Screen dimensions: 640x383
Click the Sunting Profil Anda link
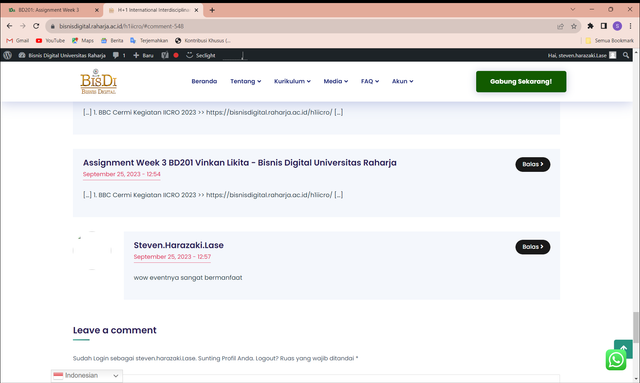(227, 359)
